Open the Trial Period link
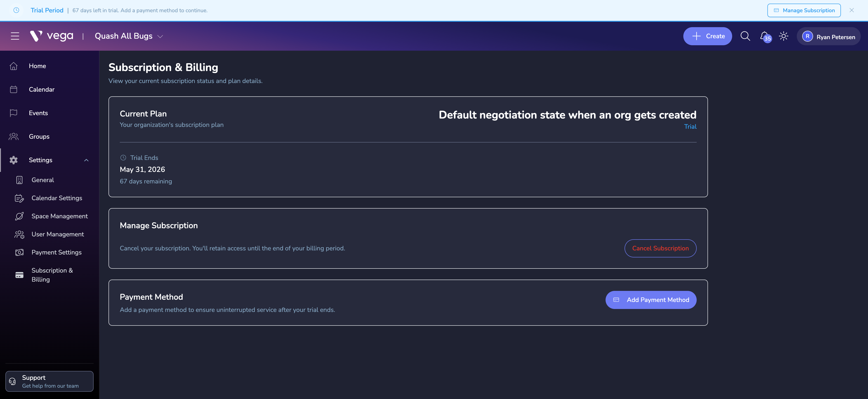The image size is (868, 399). [x=47, y=10]
